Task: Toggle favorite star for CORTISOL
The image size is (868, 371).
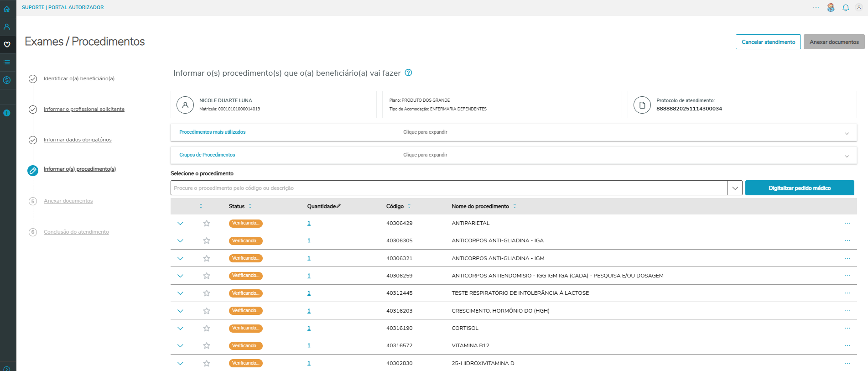Action: 207,328
